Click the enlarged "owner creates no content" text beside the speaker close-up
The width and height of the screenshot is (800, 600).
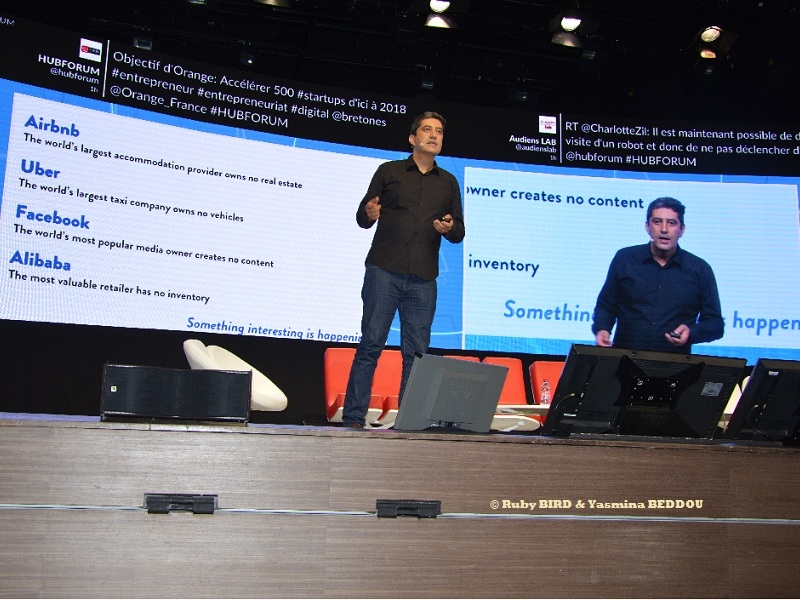[x=555, y=197]
